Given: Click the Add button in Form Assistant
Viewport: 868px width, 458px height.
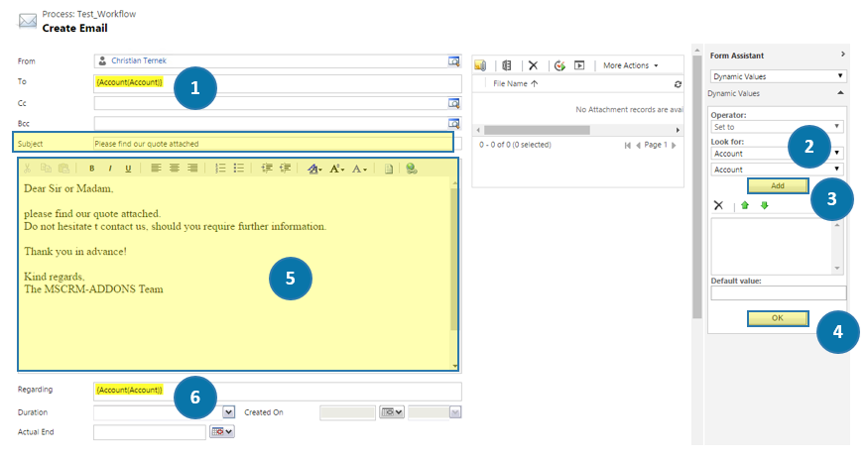Looking at the screenshot, I should [x=778, y=185].
